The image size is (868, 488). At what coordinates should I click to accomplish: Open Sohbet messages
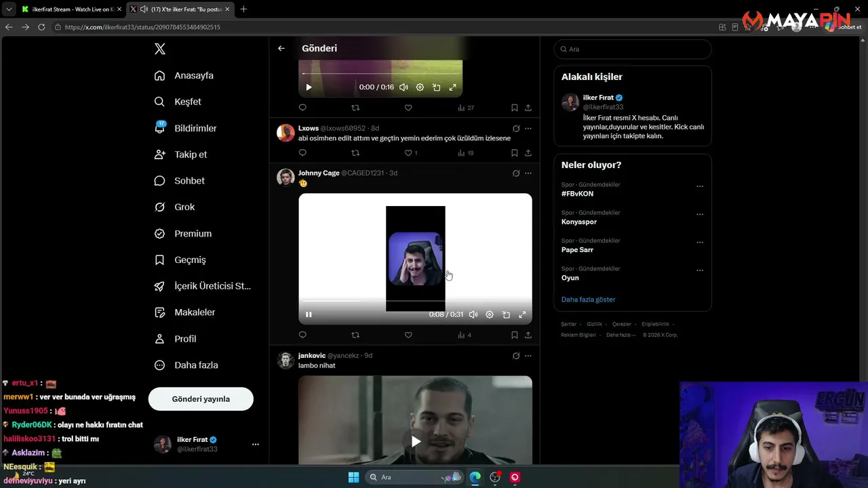coord(179,181)
